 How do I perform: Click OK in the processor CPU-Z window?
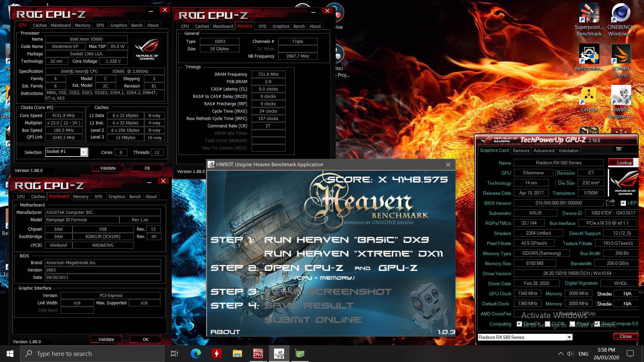point(147,168)
